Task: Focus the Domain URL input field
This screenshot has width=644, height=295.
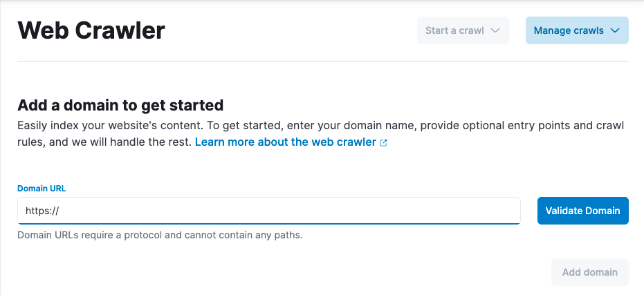Action: 277,211
